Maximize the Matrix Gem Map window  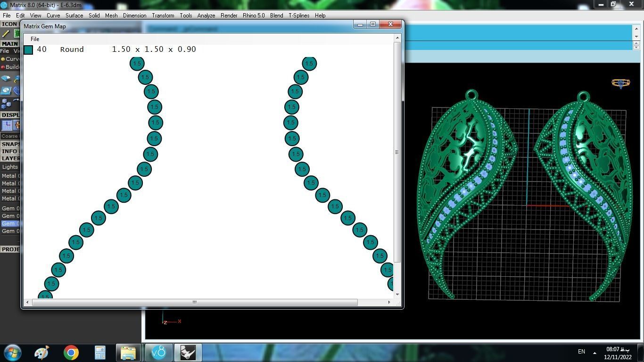click(x=373, y=25)
